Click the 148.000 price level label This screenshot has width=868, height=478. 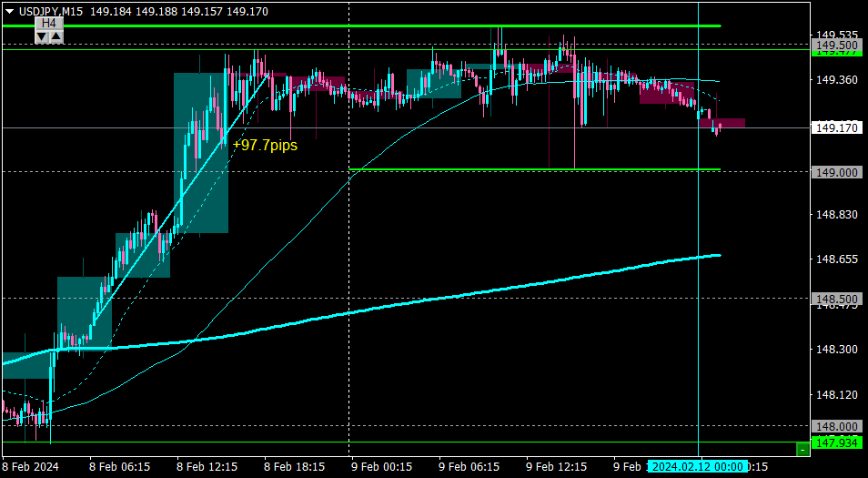pos(837,426)
